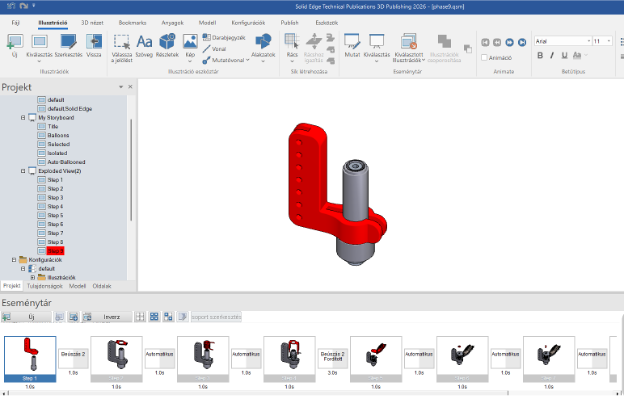Collapse the Exploded View(2) tree node
Image resolution: width=624 pixels, height=396 pixels.
pyautogui.click(x=23, y=171)
